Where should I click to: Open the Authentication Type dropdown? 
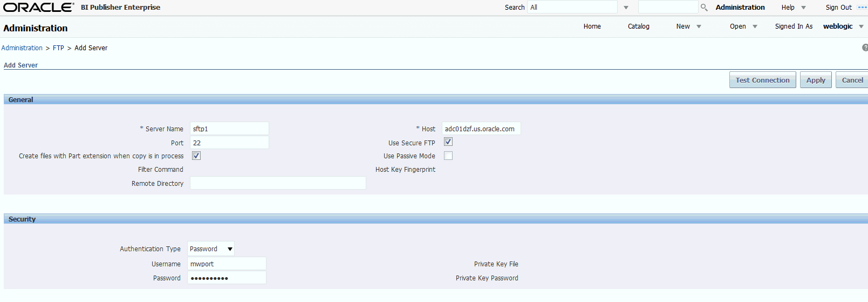tap(211, 249)
